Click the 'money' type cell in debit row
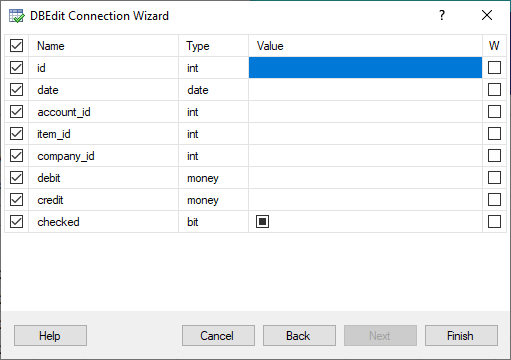511x360 pixels. pyautogui.click(x=214, y=178)
